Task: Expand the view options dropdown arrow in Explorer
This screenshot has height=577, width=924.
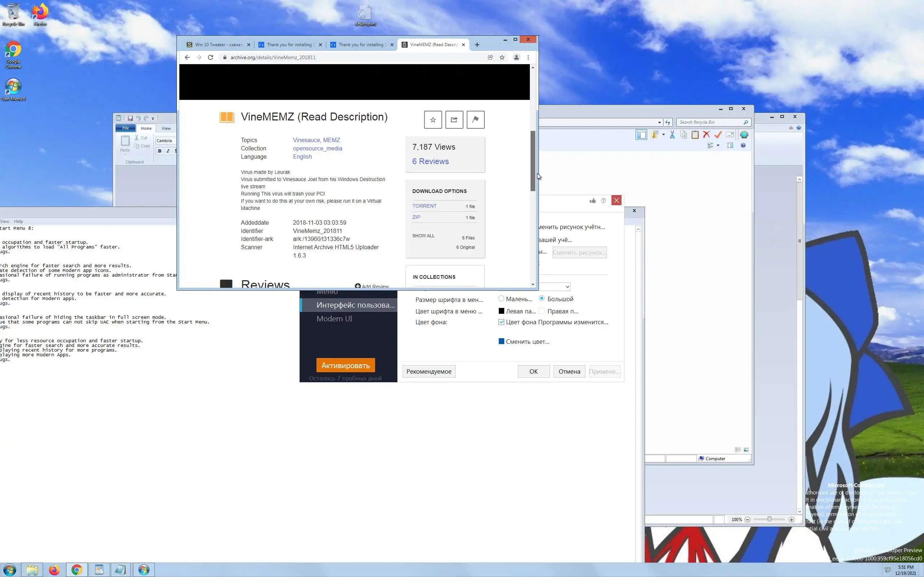Action: 718,145
